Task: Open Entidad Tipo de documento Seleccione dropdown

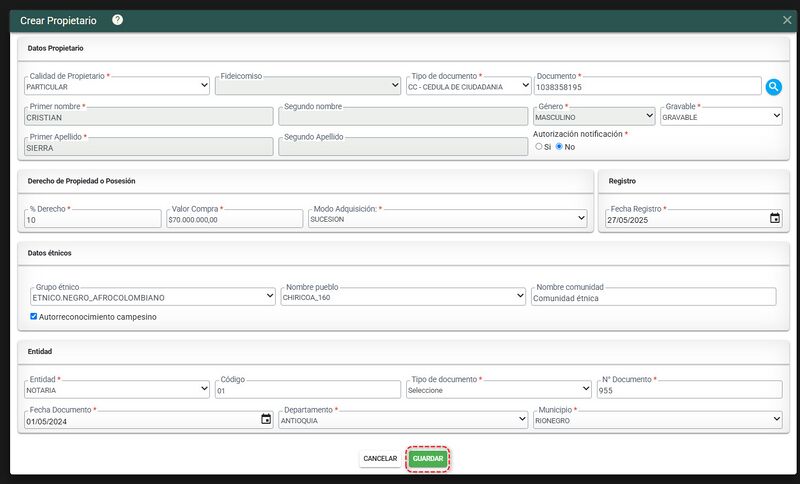Action: pos(498,390)
